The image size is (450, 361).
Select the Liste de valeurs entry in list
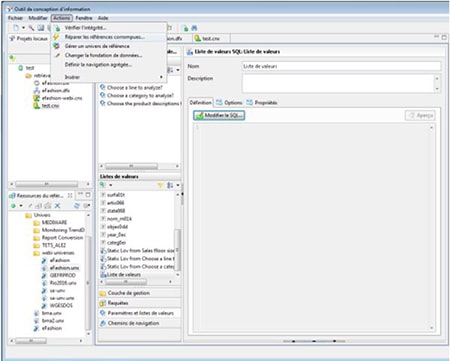(124, 275)
